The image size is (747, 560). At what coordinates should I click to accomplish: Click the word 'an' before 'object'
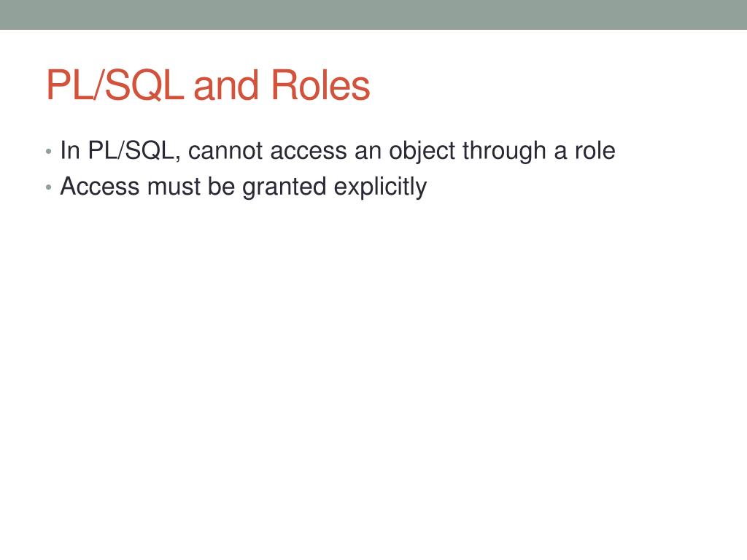(x=368, y=152)
